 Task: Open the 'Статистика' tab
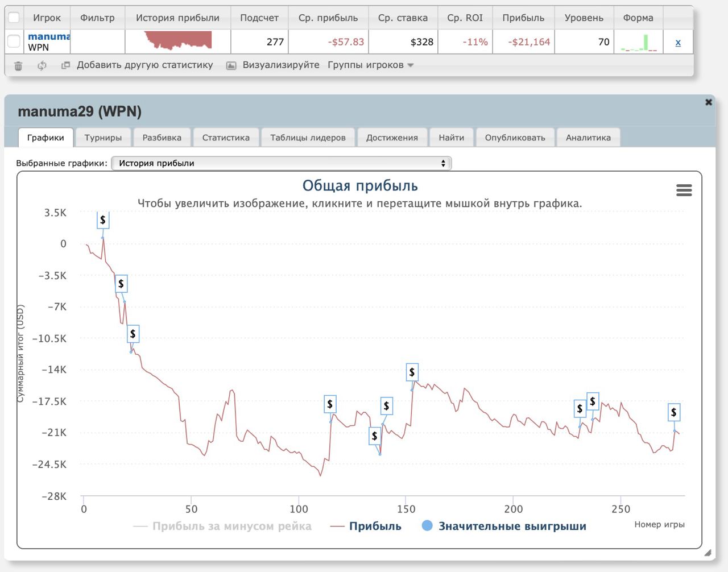(226, 138)
